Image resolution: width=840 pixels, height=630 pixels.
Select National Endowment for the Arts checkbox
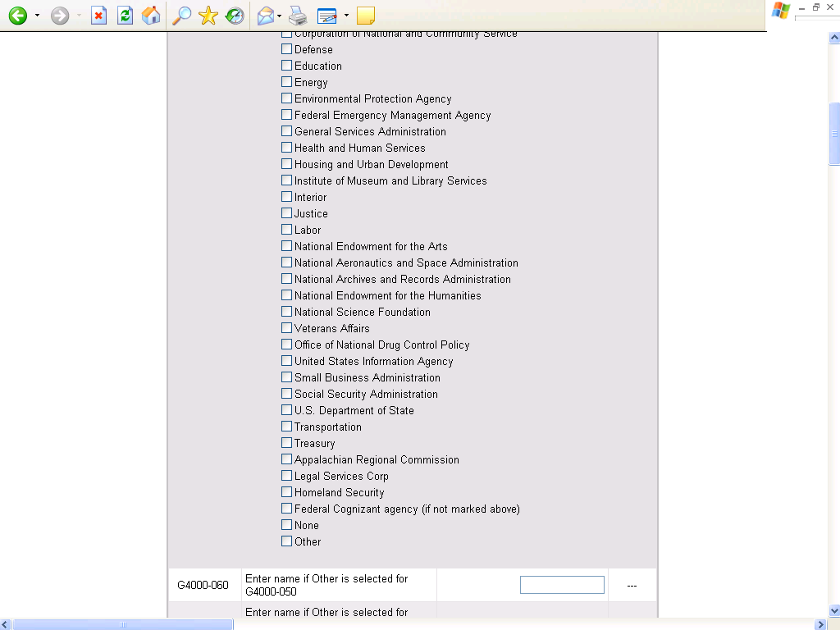(x=286, y=246)
